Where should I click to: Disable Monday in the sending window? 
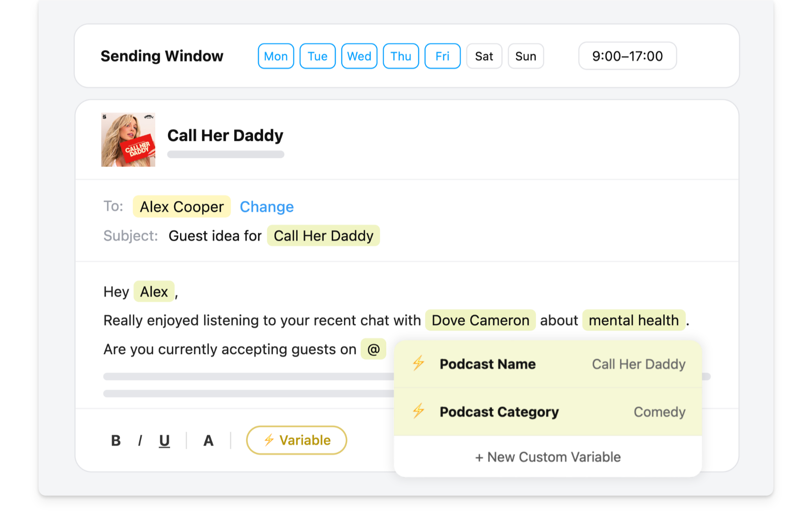click(276, 56)
